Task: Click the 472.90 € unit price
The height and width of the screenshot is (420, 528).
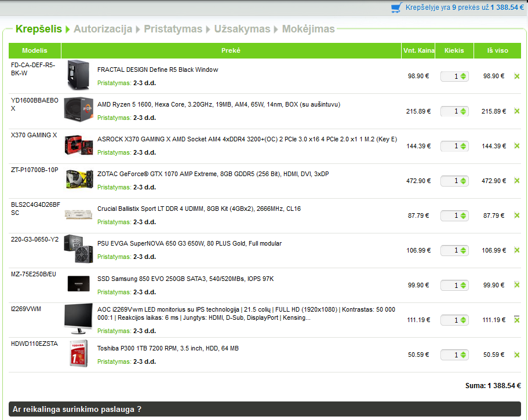Action: pos(418,181)
